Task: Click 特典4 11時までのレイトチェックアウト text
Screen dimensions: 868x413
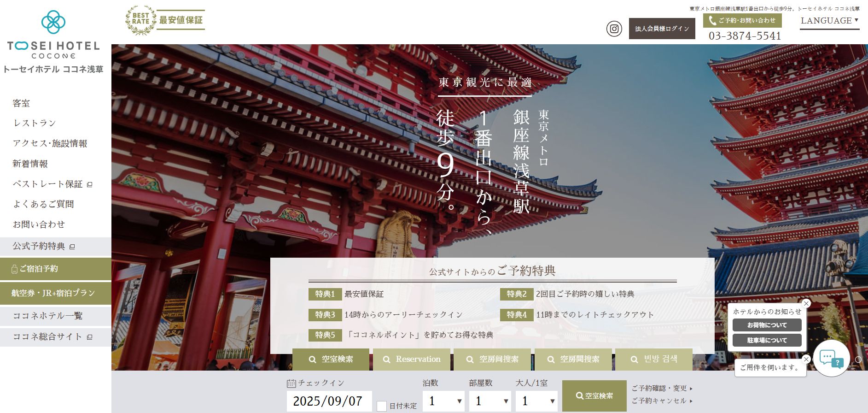Action: click(595, 315)
